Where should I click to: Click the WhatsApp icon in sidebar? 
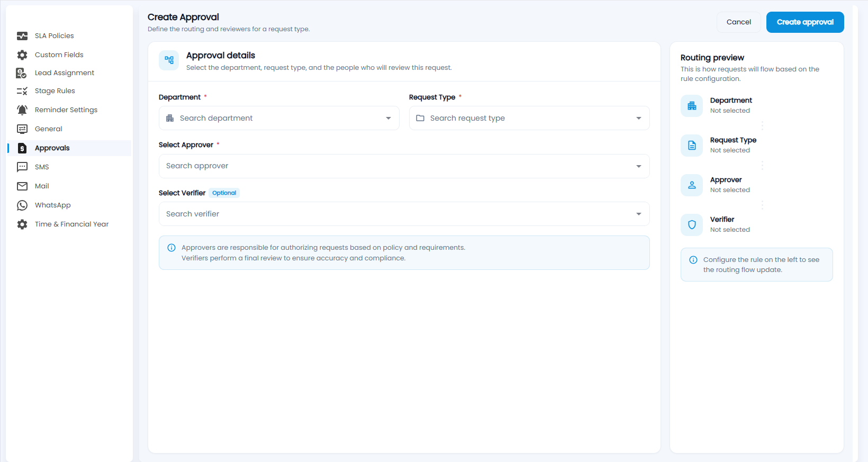click(x=22, y=205)
